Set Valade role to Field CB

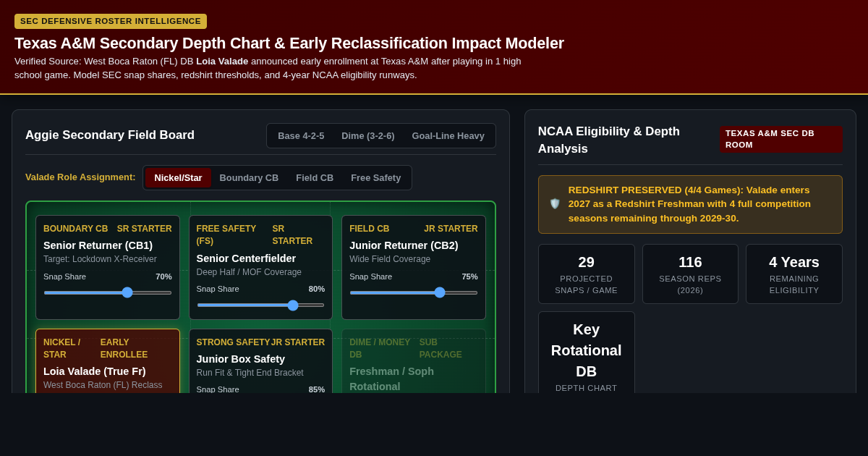[x=315, y=177]
